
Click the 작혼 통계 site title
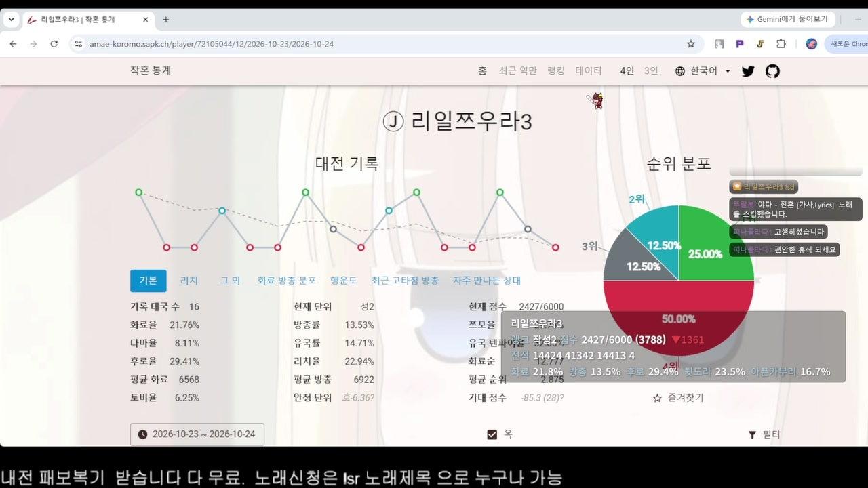pyautogui.click(x=151, y=70)
